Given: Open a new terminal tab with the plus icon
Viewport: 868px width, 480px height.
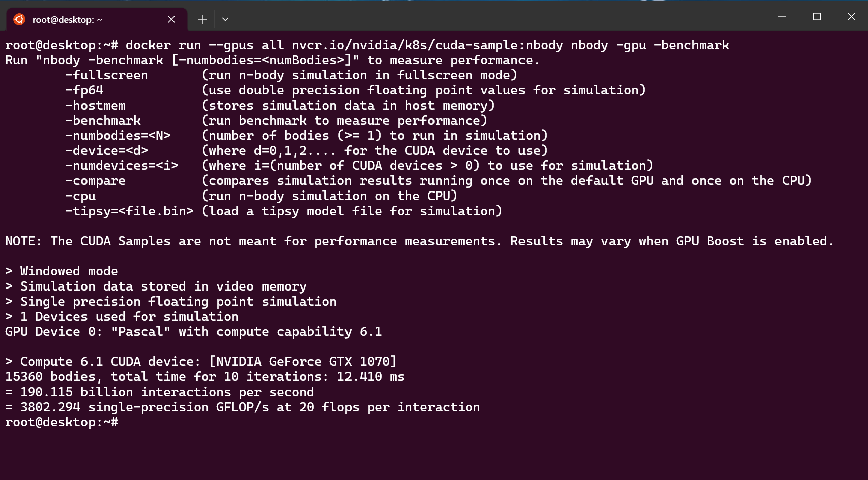Looking at the screenshot, I should [202, 19].
